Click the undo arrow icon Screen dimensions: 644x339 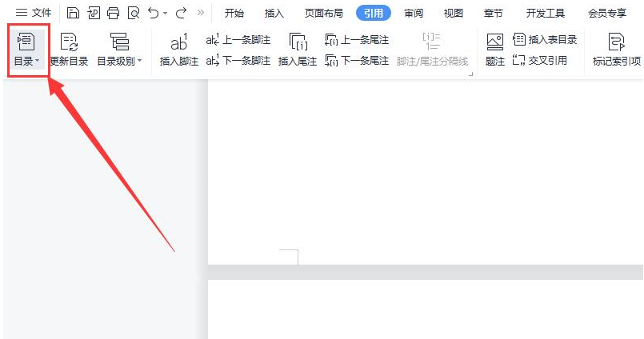coord(153,13)
